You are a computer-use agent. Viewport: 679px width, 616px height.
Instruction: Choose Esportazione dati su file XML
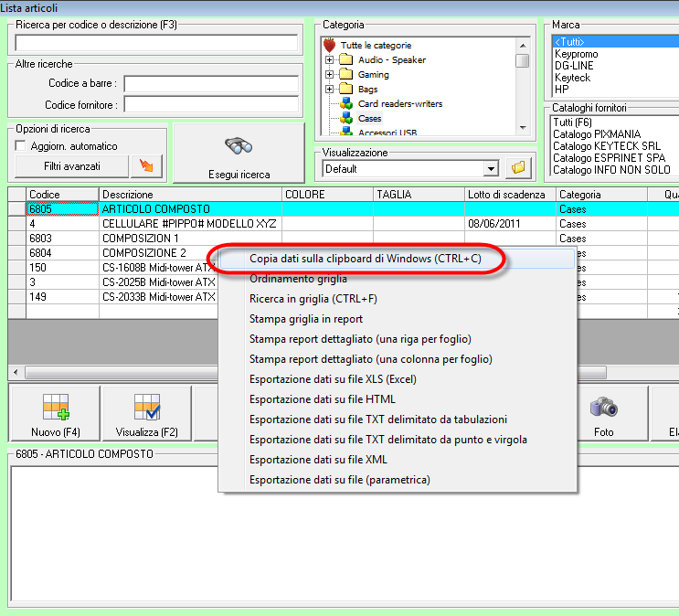pyautogui.click(x=398, y=459)
